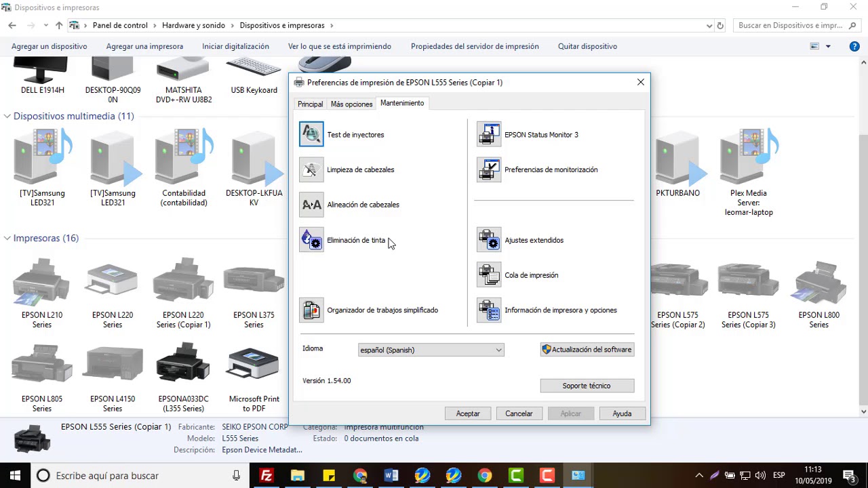Viewport: 868px width, 488px height.
Task: Select the EPSON L800 Series printer
Action: click(x=818, y=291)
